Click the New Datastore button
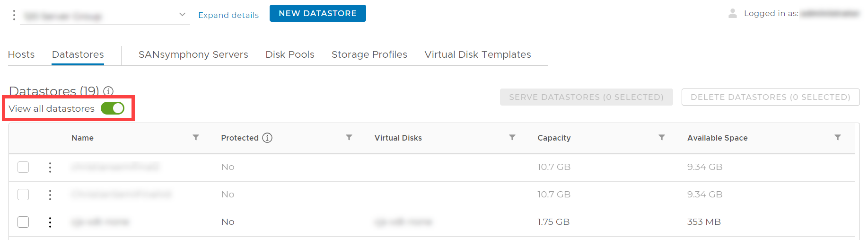 point(317,13)
